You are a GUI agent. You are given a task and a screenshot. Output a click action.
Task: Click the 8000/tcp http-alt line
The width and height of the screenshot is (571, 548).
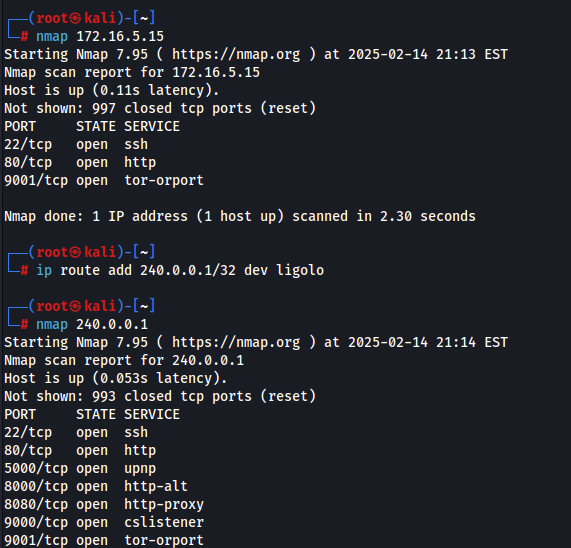(x=96, y=486)
